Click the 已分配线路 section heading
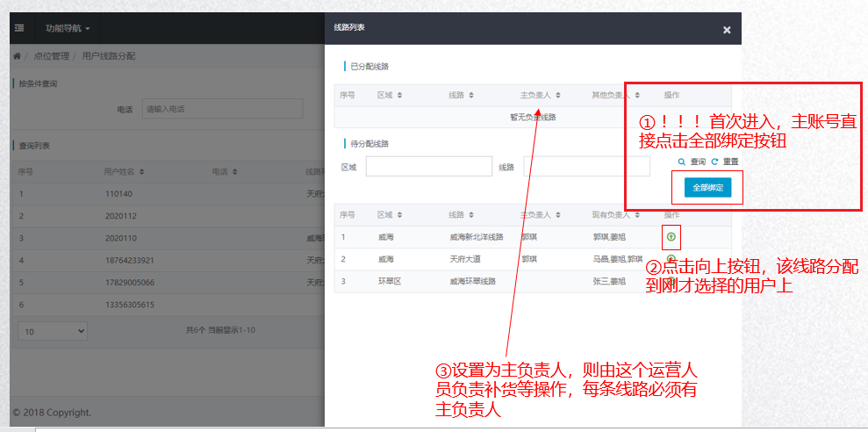This screenshot has height=432, width=868. point(369,67)
